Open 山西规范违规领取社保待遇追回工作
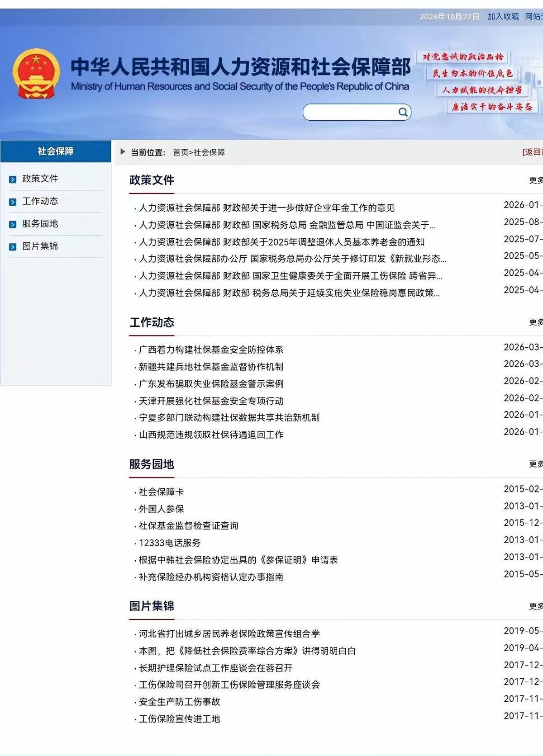This screenshot has height=756, width=543. (x=211, y=435)
